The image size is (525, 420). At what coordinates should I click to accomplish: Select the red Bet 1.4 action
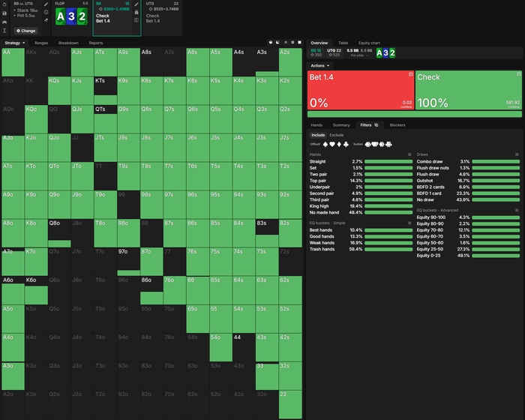pyautogui.click(x=361, y=90)
